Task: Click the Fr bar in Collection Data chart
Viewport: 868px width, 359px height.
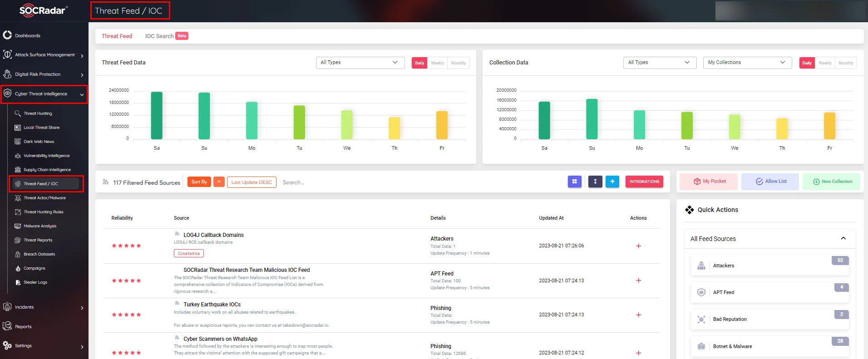Action: point(829,126)
